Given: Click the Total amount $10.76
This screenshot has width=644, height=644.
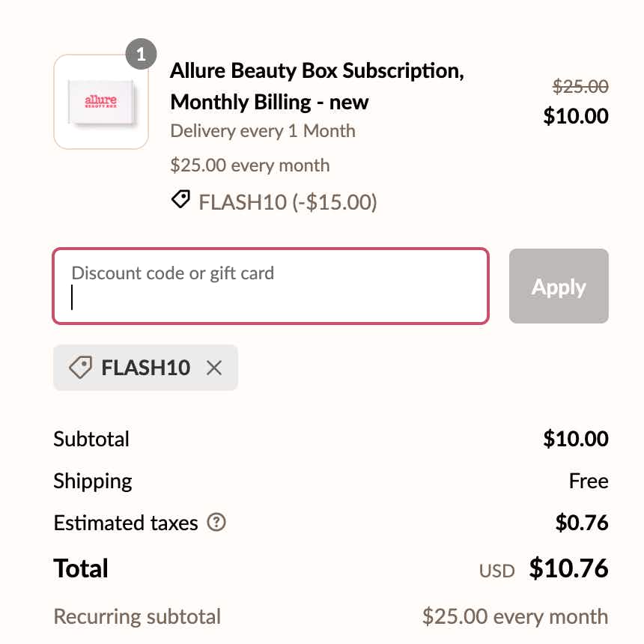Looking at the screenshot, I should [x=568, y=568].
